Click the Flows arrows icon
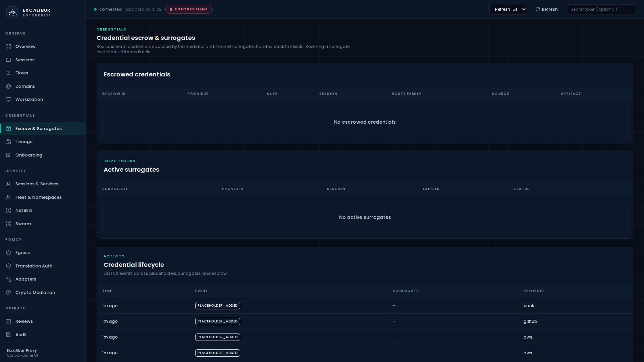This screenshot has width=644, height=362. click(8, 73)
